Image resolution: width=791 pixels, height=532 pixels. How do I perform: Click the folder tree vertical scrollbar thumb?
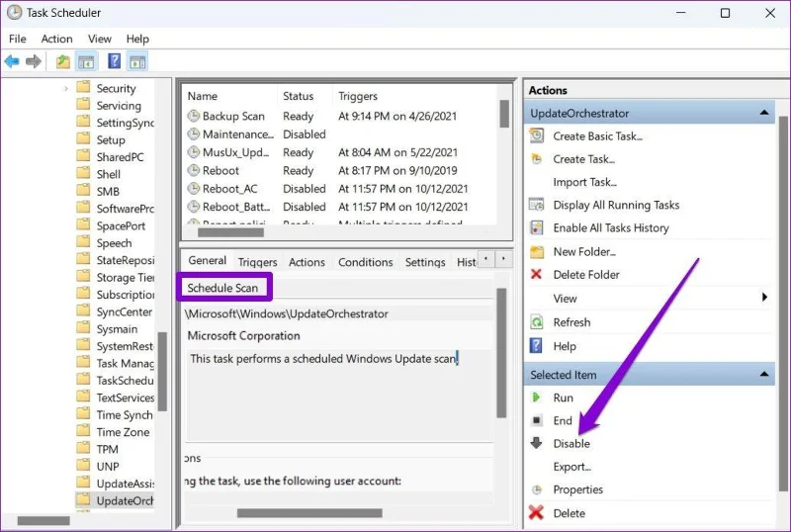[x=162, y=371]
